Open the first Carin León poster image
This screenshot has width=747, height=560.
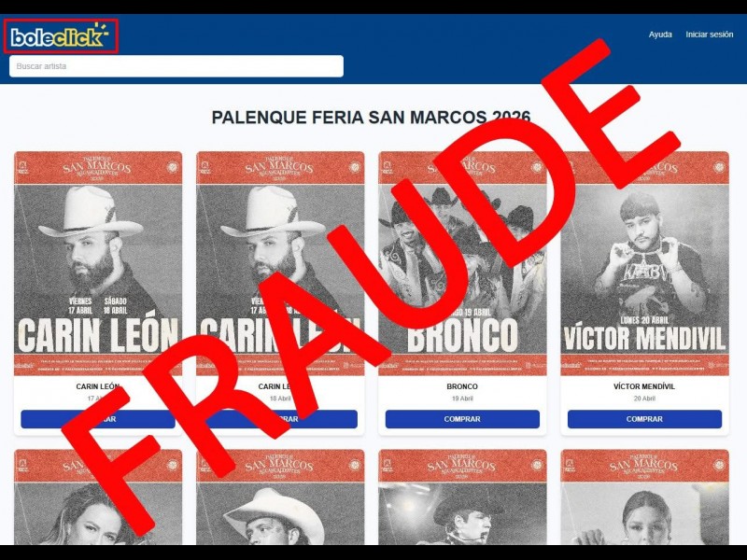(x=98, y=263)
